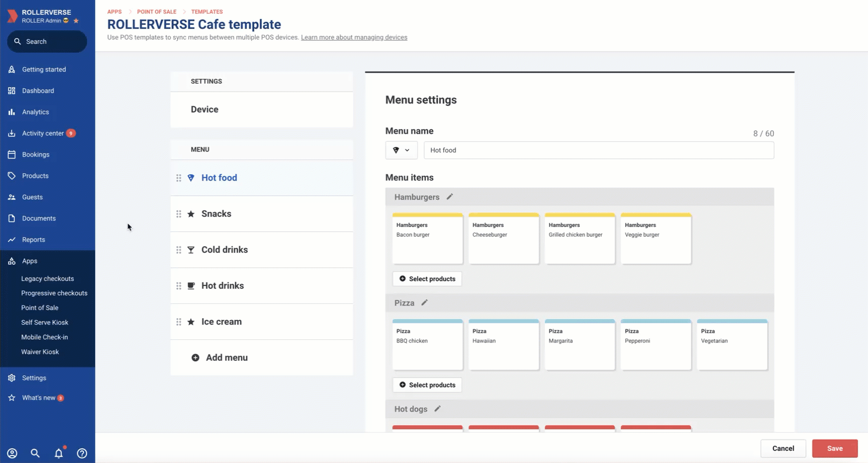Viewport: 868px width, 463px height.
Task: Edit the Pizza category with pencil icon
Action: pyautogui.click(x=424, y=303)
